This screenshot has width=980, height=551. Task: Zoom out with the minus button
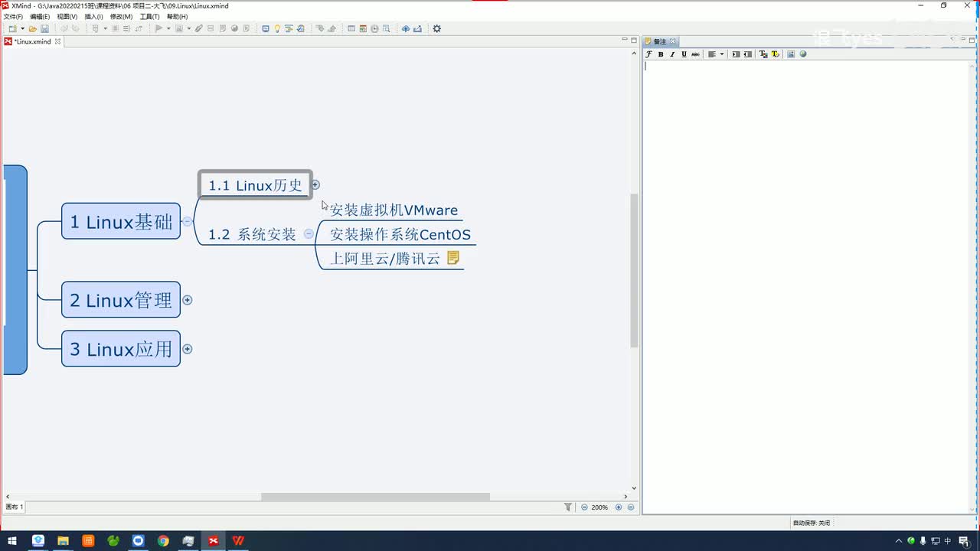coord(584,507)
